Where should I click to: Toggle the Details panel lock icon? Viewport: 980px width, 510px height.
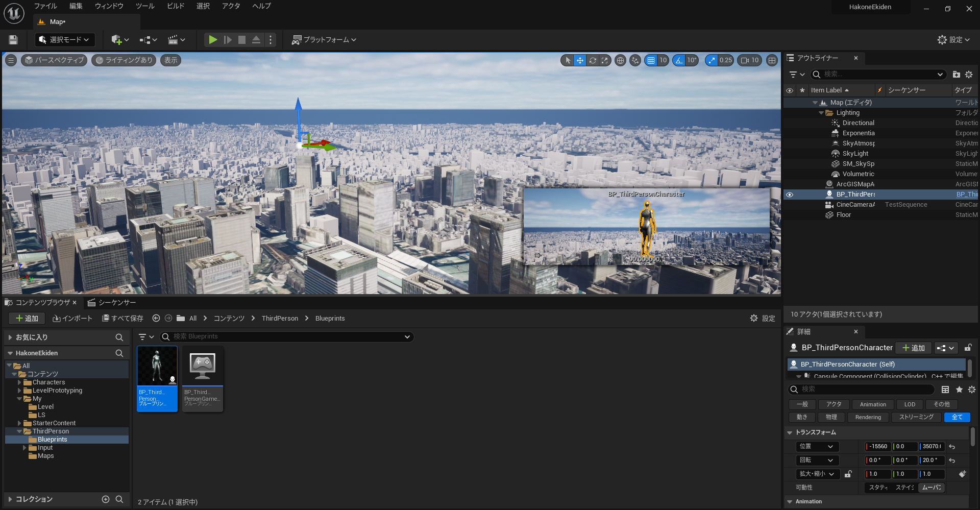click(x=968, y=348)
